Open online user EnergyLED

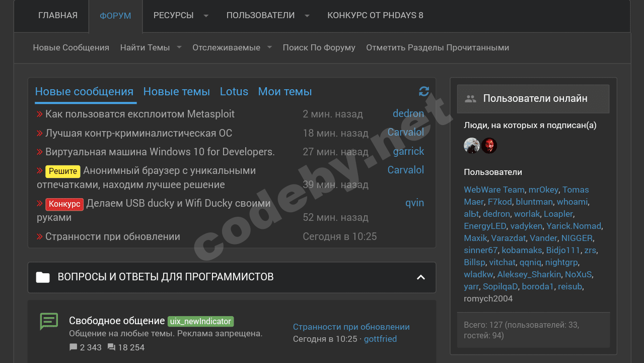pos(485,226)
